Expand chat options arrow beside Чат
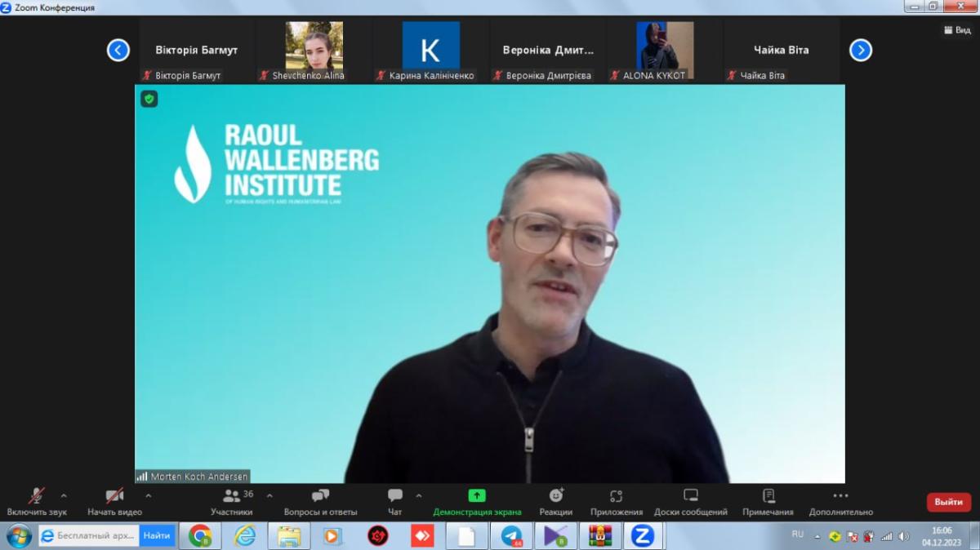Screen dimensions: 980x550 [419, 495]
